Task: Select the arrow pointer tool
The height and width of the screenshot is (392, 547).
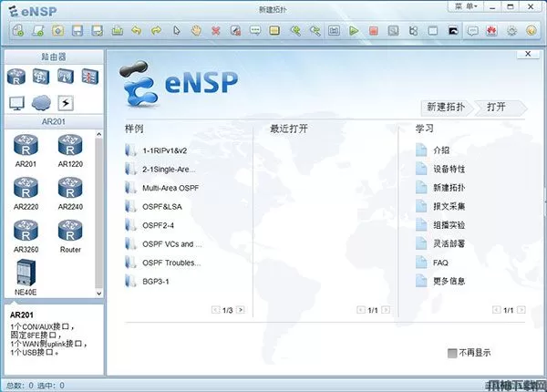Action: tap(177, 31)
